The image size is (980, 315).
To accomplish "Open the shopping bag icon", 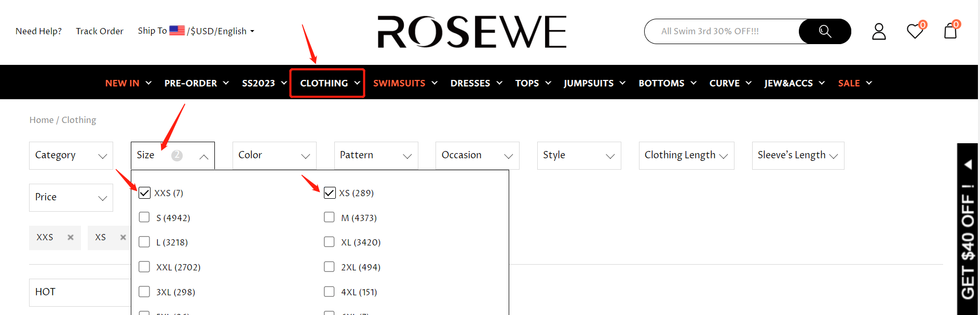I will click(x=950, y=31).
